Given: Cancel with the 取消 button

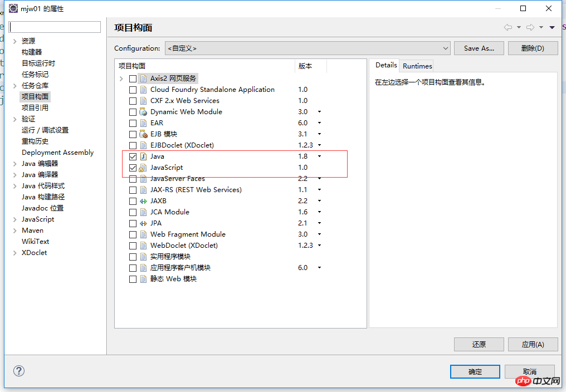Looking at the screenshot, I should [530, 372].
